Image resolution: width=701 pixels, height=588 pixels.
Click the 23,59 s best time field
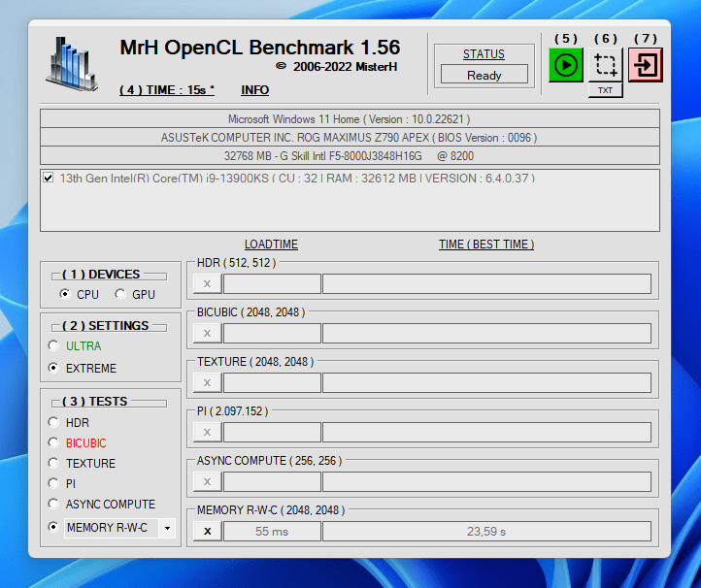click(486, 532)
